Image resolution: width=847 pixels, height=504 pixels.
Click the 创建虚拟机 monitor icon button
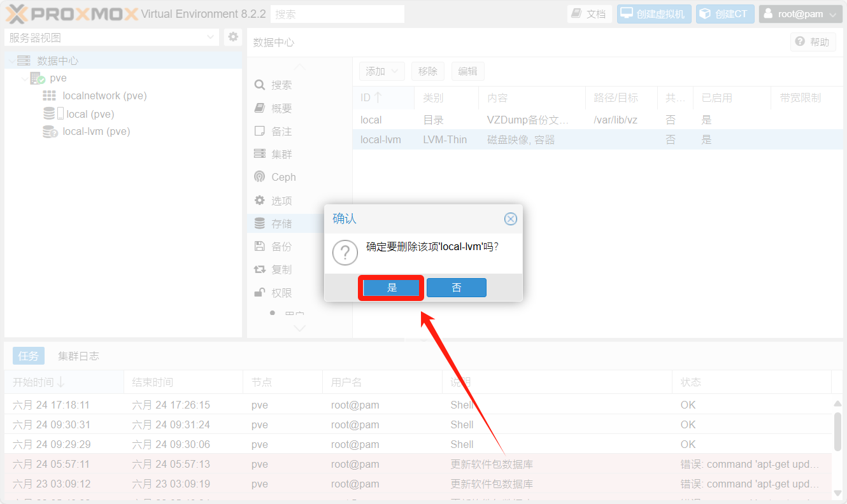coord(654,14)
